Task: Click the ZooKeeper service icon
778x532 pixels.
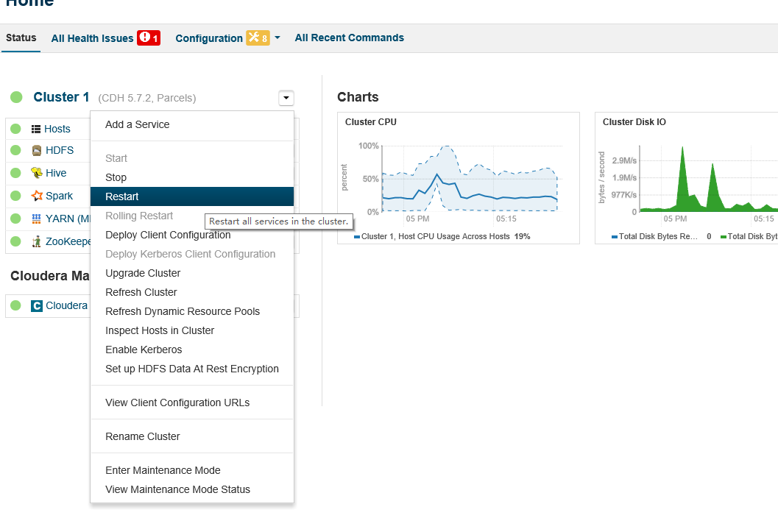Action: [x=37, y=241]
